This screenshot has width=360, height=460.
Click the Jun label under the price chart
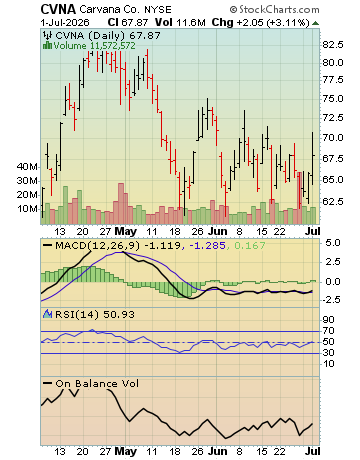(217, 231)
